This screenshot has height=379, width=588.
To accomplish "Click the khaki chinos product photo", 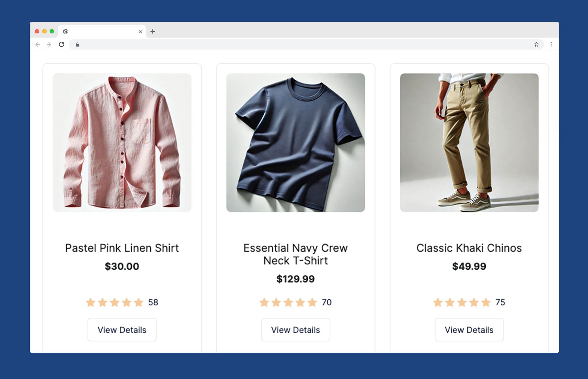I will click(x=469, y=142).
